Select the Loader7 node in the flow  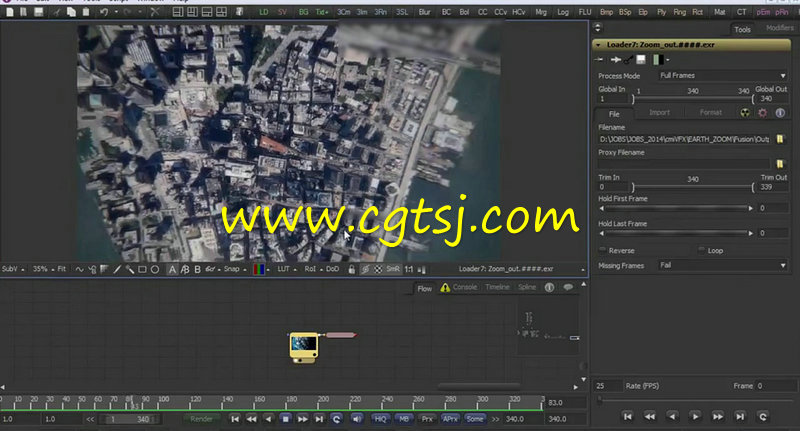pos(304,347)
